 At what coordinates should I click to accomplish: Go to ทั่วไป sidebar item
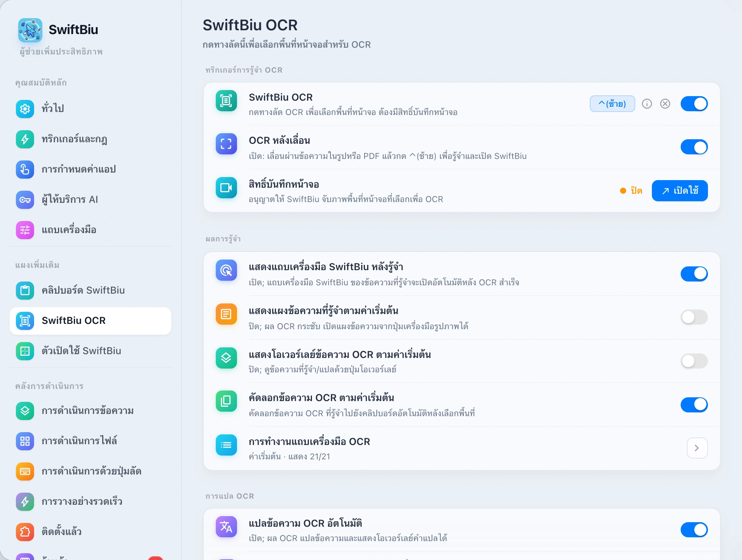point(90,109)
